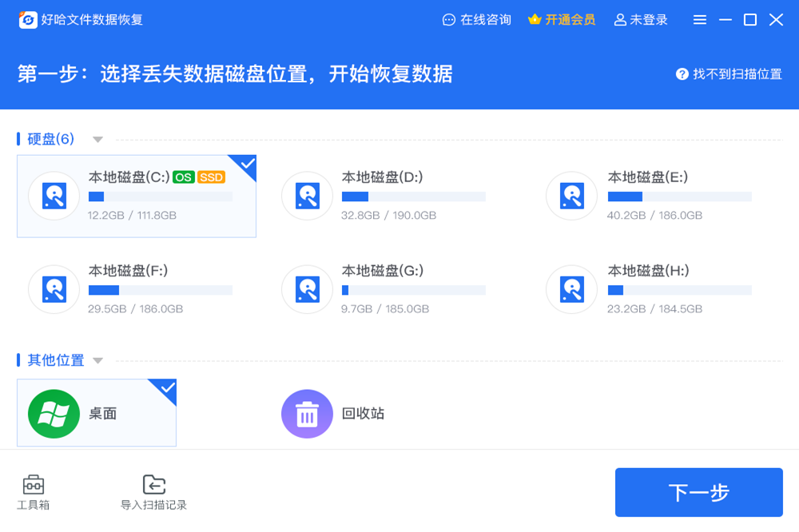The height and width of the screenshot is (532, 799).
Task: Click the 本地磁盘(F:) usage bar
Action: (160, 290)
